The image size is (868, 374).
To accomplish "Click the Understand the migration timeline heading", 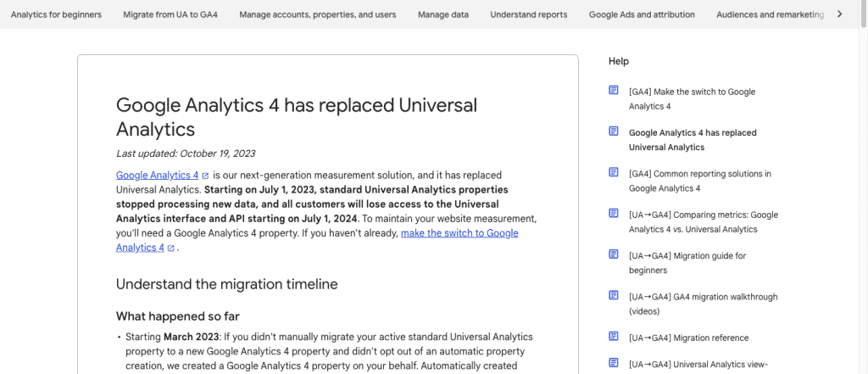I will click(227, 284).
